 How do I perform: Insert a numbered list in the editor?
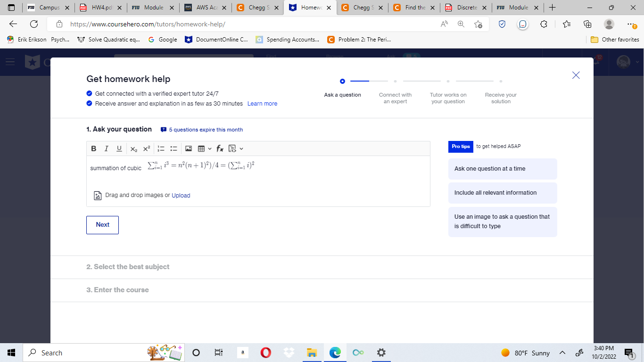[x=160, y=148]
